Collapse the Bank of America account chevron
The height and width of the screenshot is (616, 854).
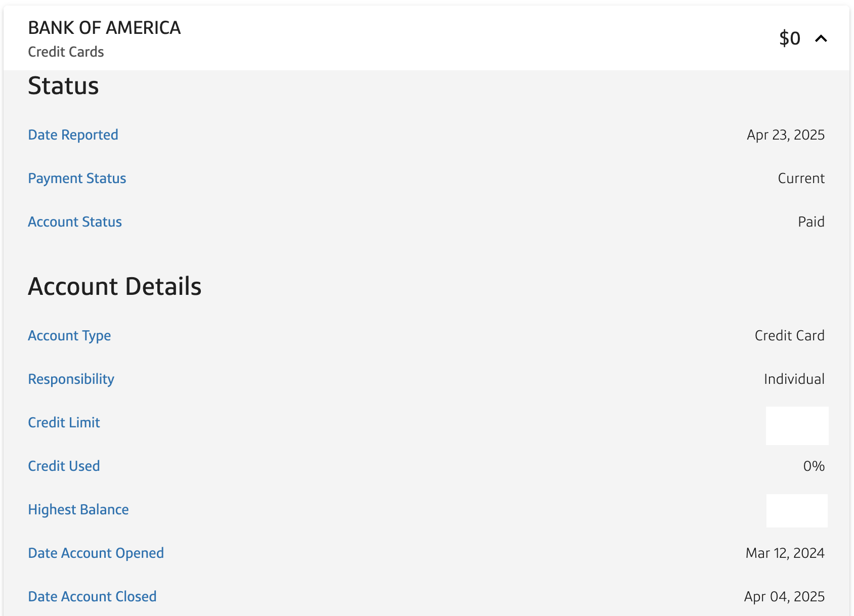821,38
